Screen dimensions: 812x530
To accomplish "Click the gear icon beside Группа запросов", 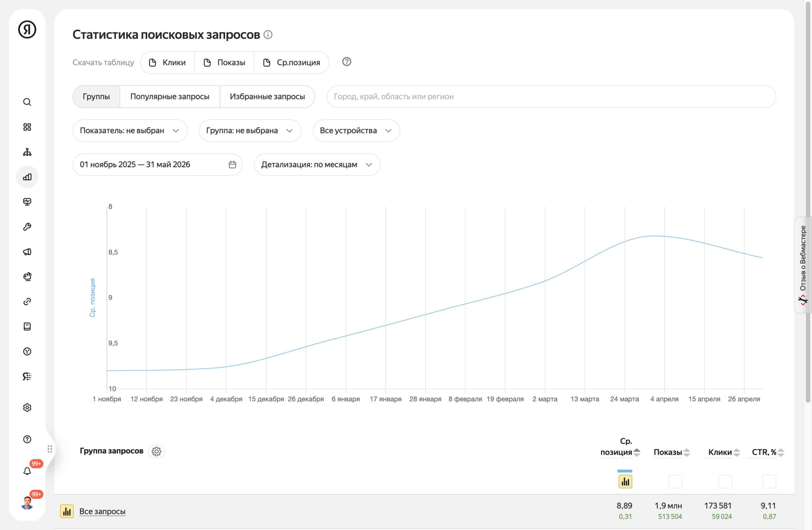I will pyautogui.click(x=156, y=451).
